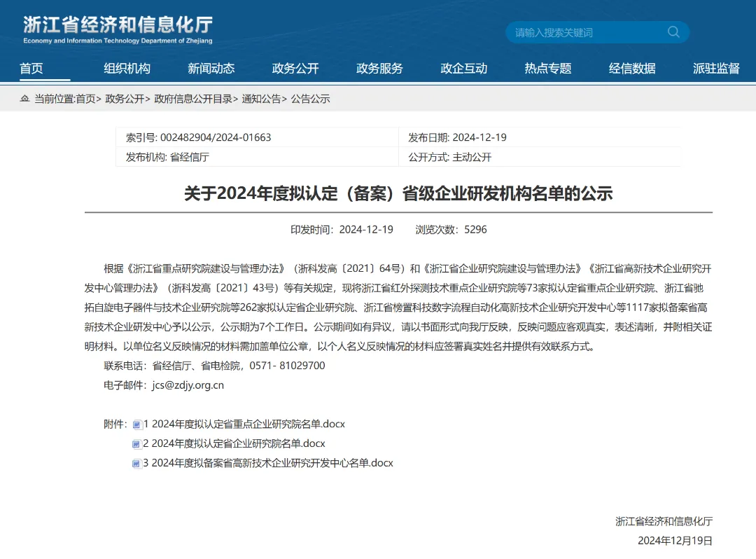This screenshot has height=559, width=756.
Task: Select the 政务公开 navigation item
Action: pos(295,69)
